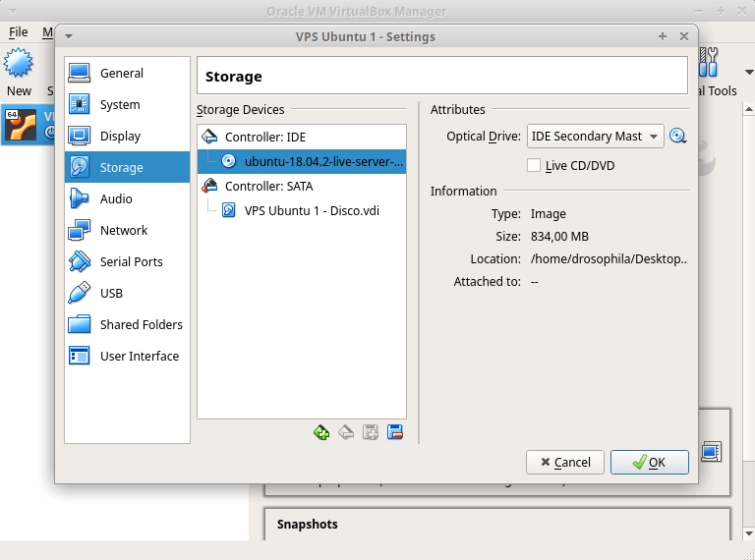Expand the Optical Drive dropdown
Screen dimensions: 755x560
(596, 137)
